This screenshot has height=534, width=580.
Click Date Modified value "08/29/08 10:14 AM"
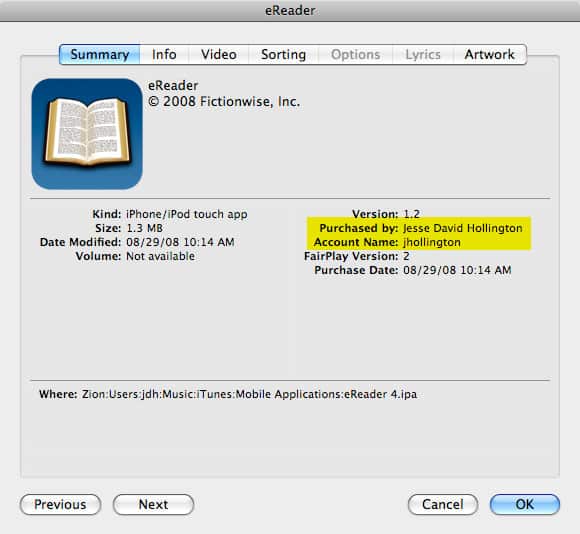point(180,242)
